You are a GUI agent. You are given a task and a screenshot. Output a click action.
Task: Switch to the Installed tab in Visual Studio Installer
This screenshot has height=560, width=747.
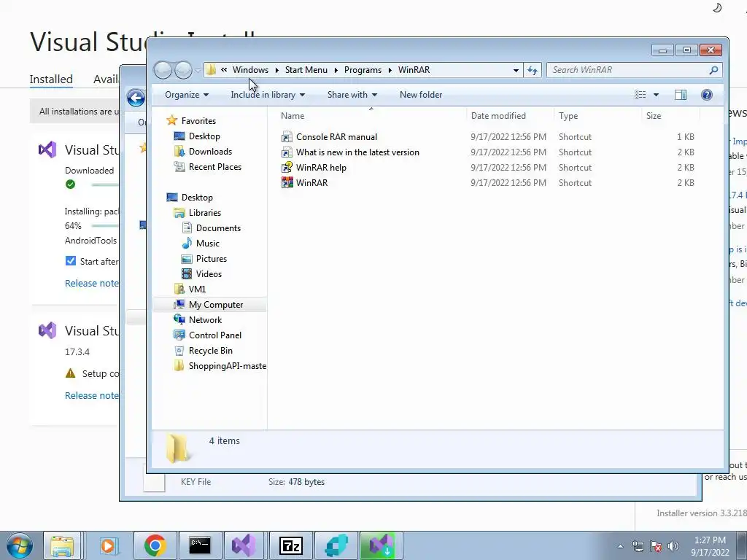coord(51,79)
